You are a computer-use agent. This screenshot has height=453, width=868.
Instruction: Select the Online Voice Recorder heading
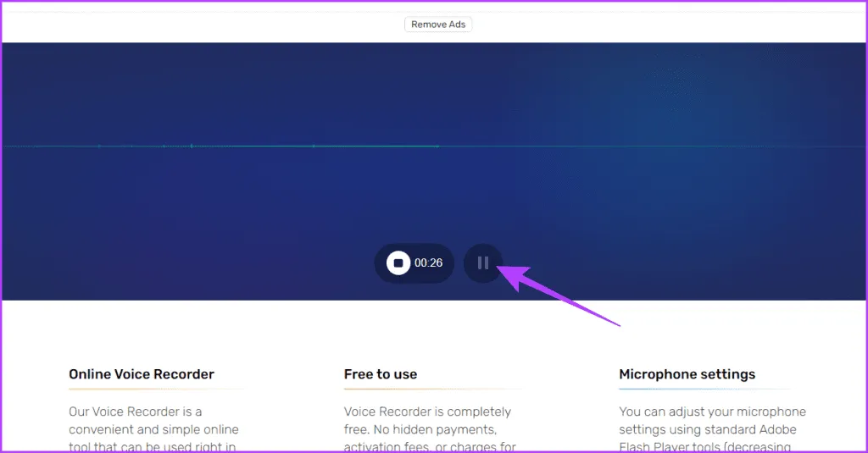point(142,374)
